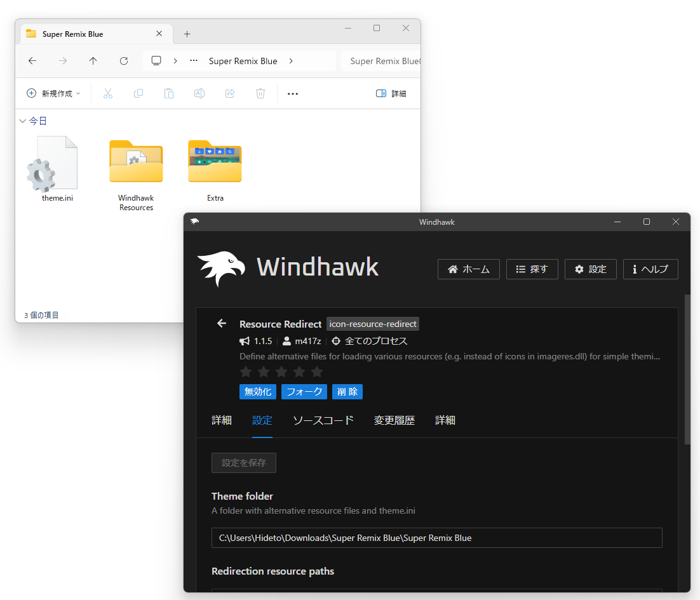Rate the mod one star

[x=246, y=371]
